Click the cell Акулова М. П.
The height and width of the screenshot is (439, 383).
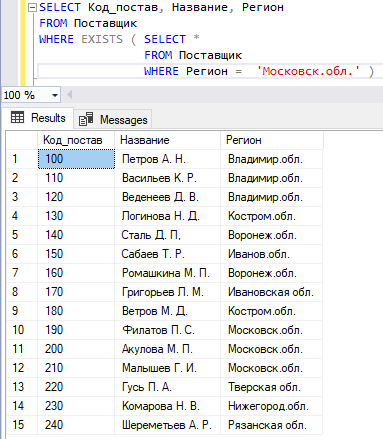(167, 349)
